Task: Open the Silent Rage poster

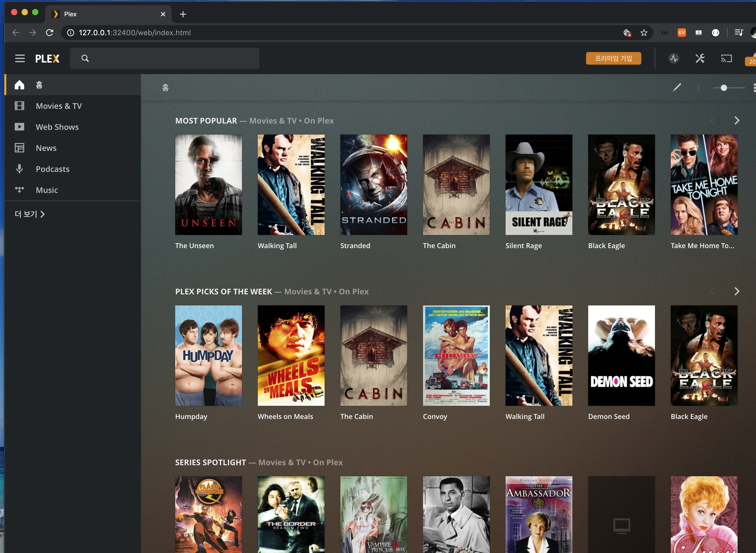Action: click(x=539, y=185)
